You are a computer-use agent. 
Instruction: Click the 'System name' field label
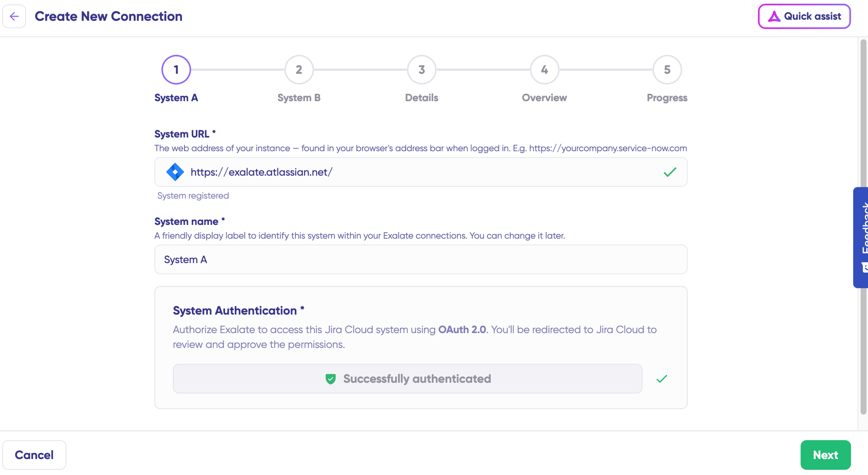190,221
